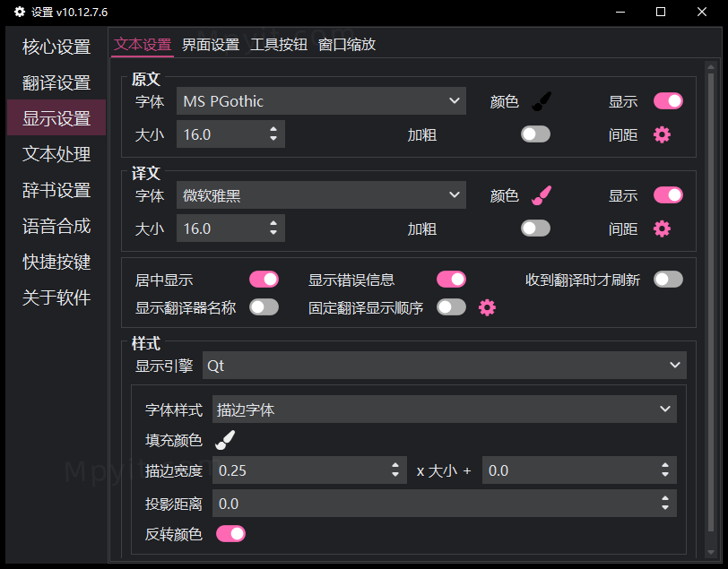Click the scrollbar up arrow

(x=711, y=67)
